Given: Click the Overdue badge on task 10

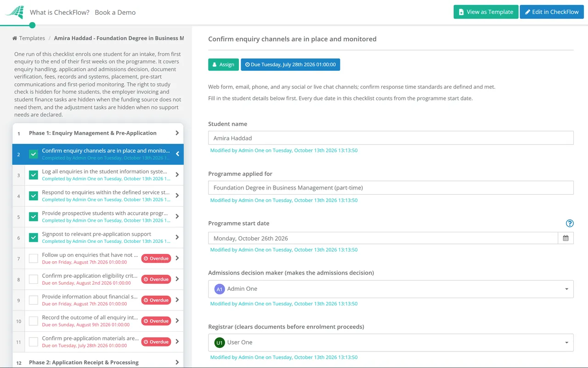Looking at the screenshot, I should 156,321.
